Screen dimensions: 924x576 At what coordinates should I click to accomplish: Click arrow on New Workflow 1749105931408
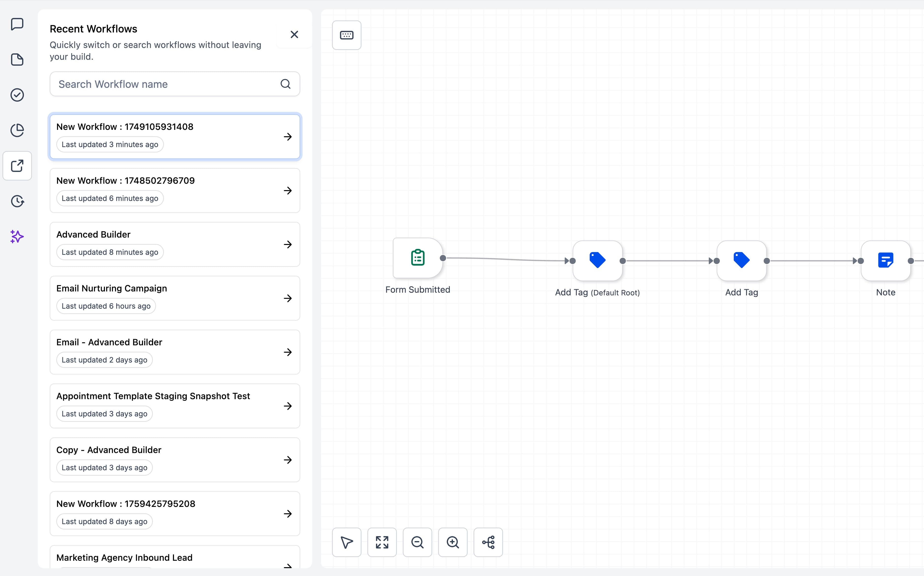pyautogui.click(x=288, y=137)
